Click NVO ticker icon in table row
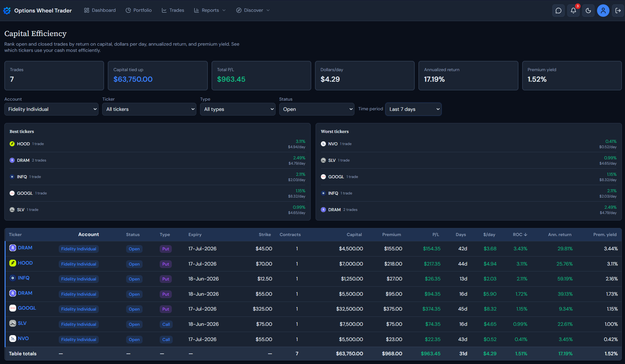 pyautogui.click(x=13, y=339)
